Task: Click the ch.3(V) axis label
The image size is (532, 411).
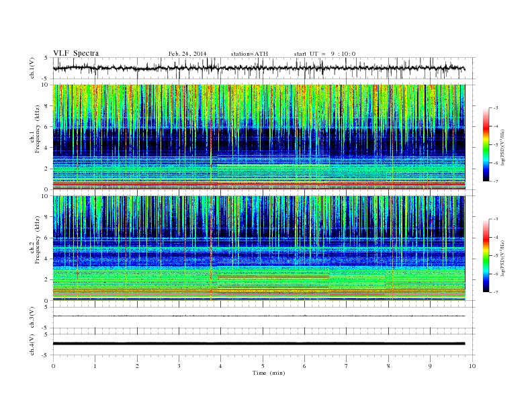Action: click(32, 318)
